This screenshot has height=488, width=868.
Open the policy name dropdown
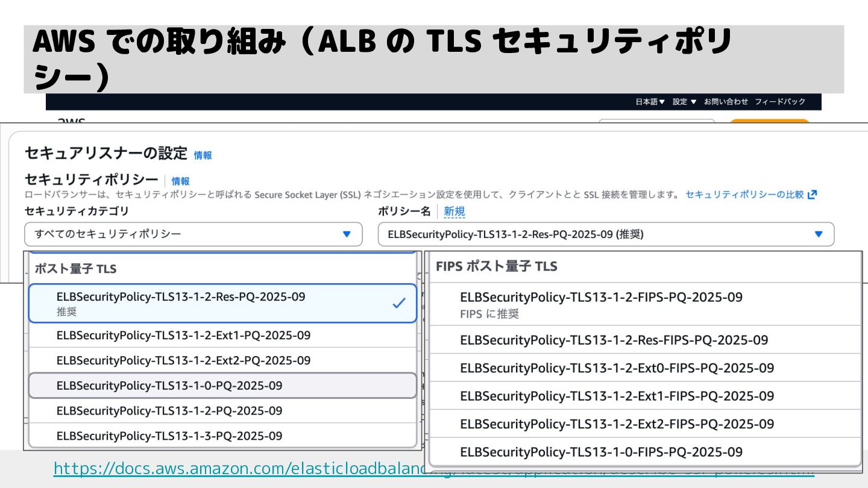[606, 234]
